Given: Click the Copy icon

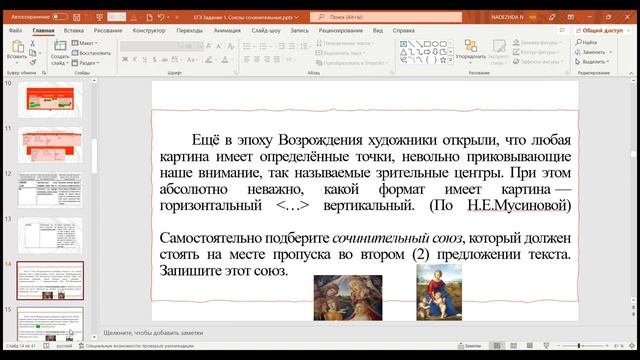Looking at the screenshot, I should [33, 53].
